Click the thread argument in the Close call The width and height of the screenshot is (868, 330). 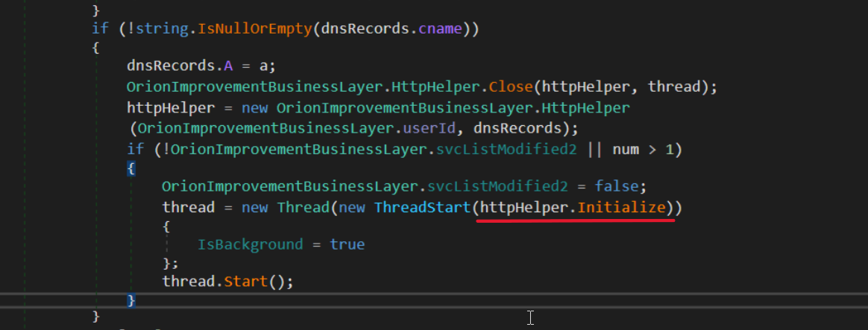click(673, 86)
